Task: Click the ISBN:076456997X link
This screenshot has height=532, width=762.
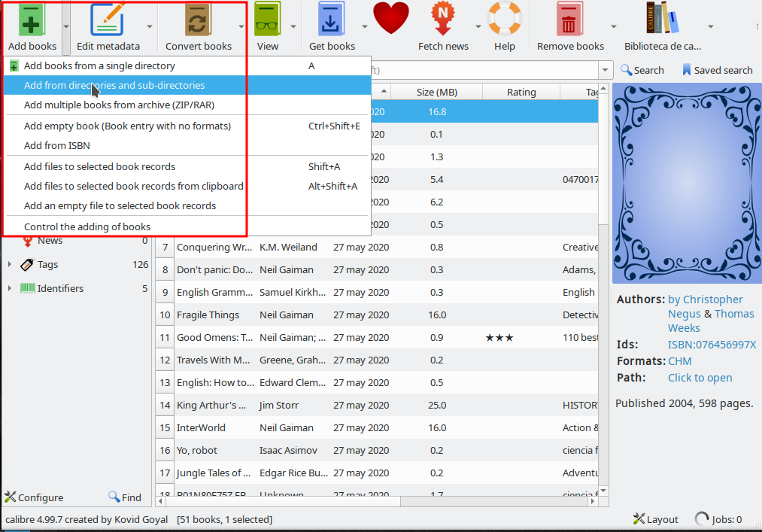Action: [712, 345]
